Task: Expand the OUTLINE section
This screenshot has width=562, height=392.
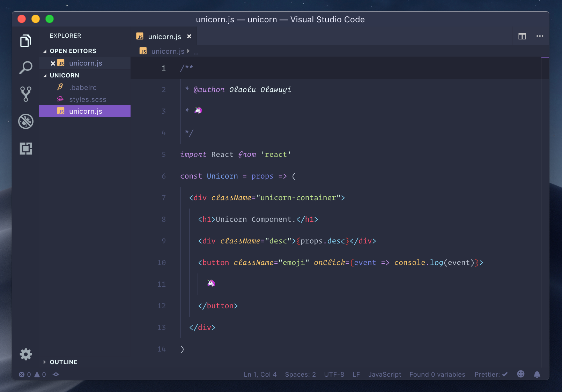Action: (x=63, y=362)
